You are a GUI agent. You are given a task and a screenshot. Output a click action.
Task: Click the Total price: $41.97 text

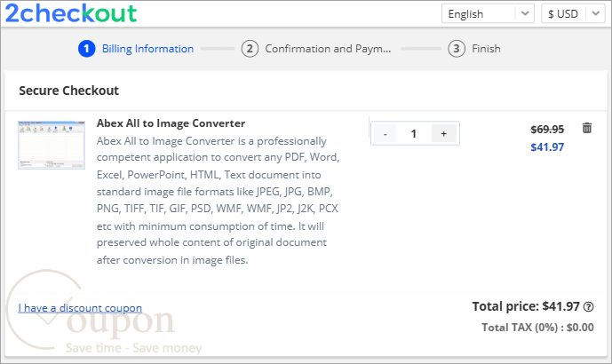click(x=526, y=306)
